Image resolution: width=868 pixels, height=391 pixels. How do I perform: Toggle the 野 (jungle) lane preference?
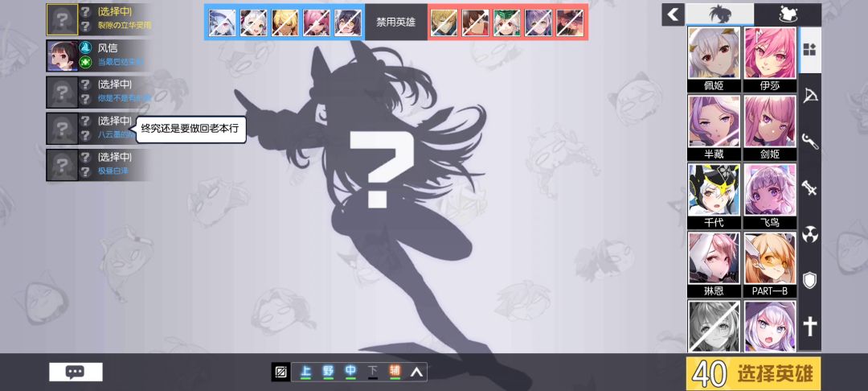(x=328, y=372)
